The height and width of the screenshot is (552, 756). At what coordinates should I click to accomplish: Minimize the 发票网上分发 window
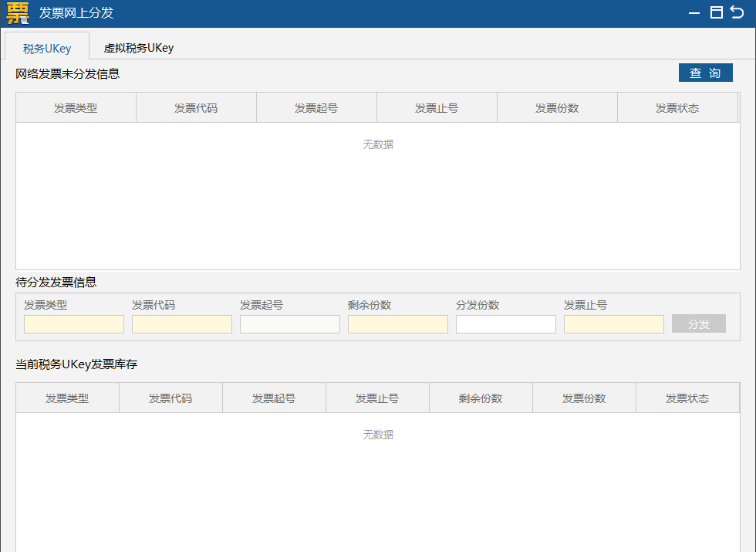click(x=695, y=13)
